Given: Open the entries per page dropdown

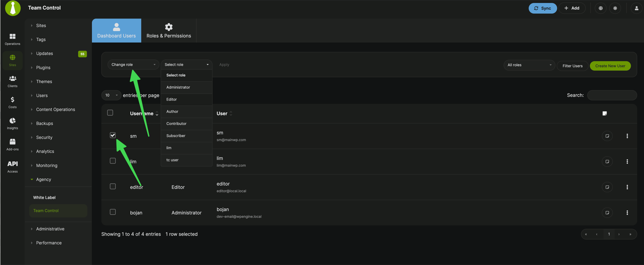Looking at the screenshot, I should click(x=111, y=95).
